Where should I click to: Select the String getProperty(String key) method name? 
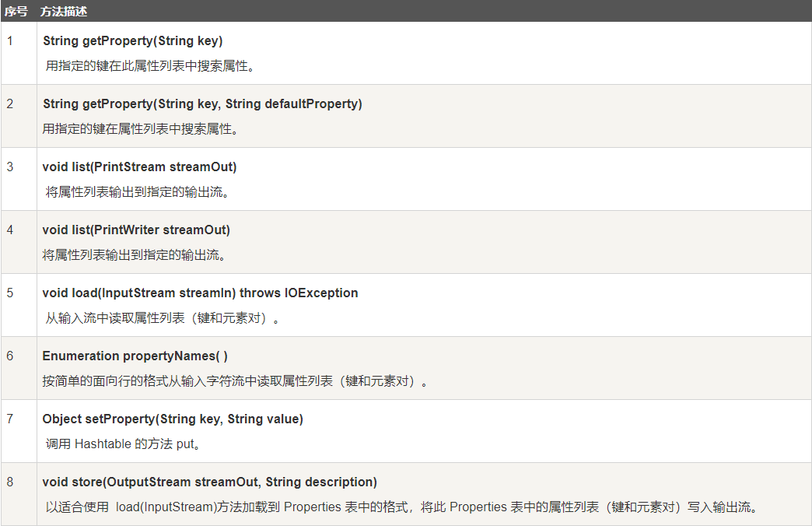point(132,41)
